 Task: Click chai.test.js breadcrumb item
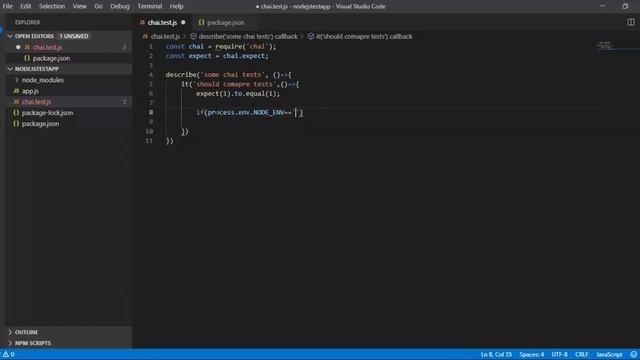coord(165,36)
